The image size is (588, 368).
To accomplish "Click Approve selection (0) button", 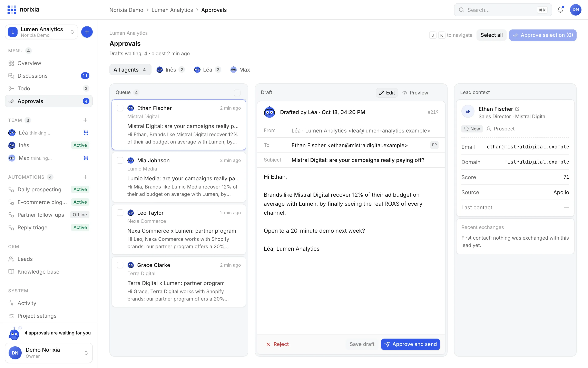I will (542, 35).
